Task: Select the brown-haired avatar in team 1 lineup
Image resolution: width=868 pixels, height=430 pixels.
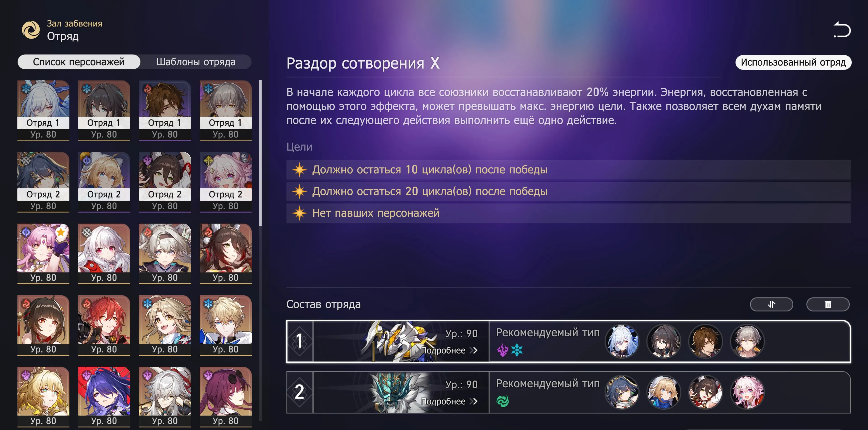Action: (x=706, y=341)
